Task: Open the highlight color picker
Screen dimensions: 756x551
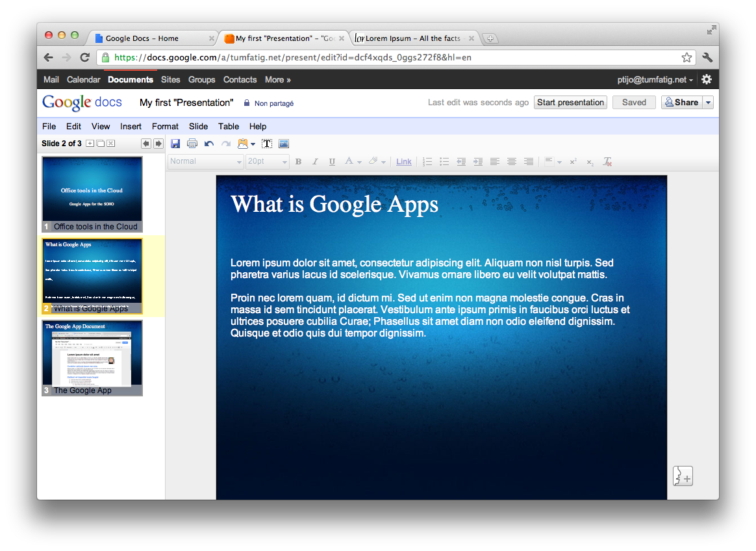Action: point(377,162)
